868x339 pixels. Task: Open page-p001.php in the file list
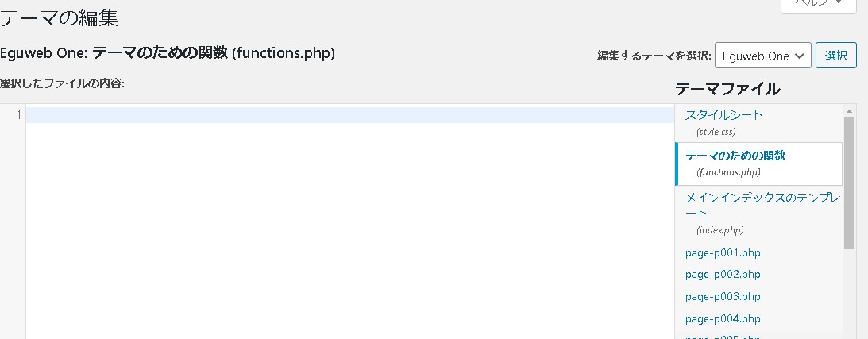coord(723,252)
